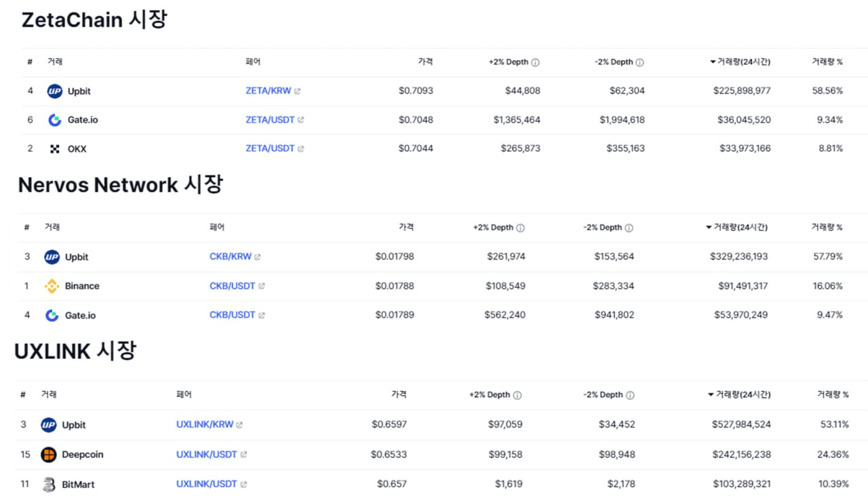Viewport: 868px width, 498px height.
Task: Click the Binance exchange name
Action: click(82, 286)
